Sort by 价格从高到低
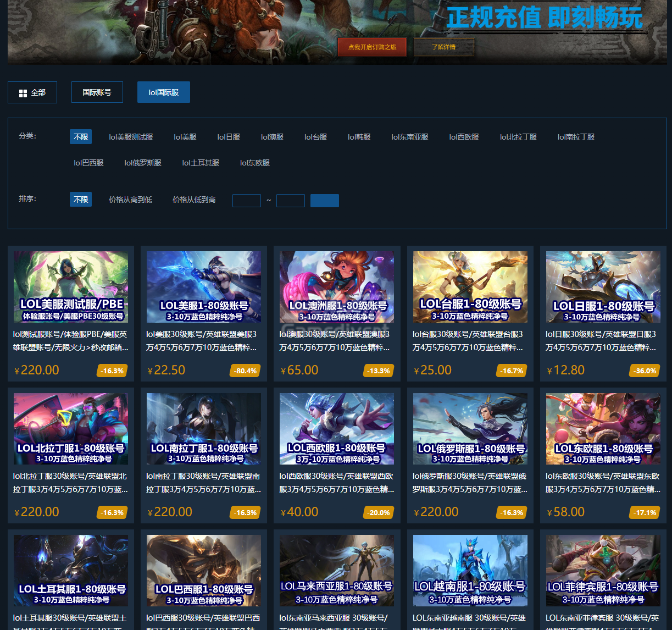Image resolution: width=672 pixels, height=630 pixels. click(131, 200)
